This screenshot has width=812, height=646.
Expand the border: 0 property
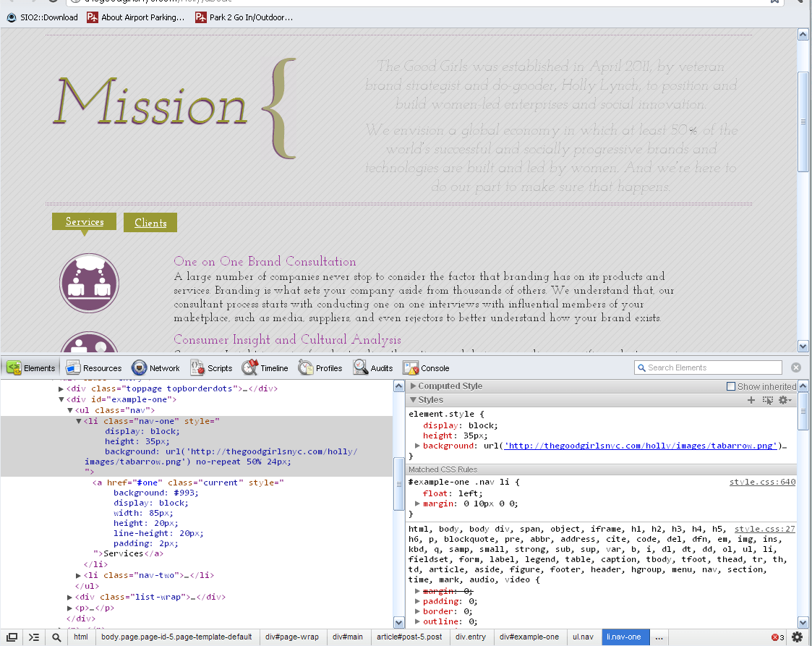[417, 611]
